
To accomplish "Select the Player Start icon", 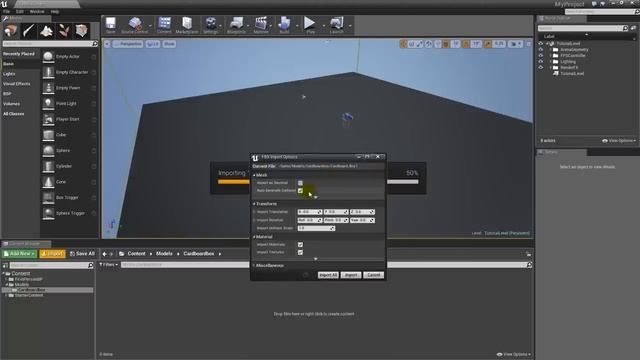I will point(48,119).
